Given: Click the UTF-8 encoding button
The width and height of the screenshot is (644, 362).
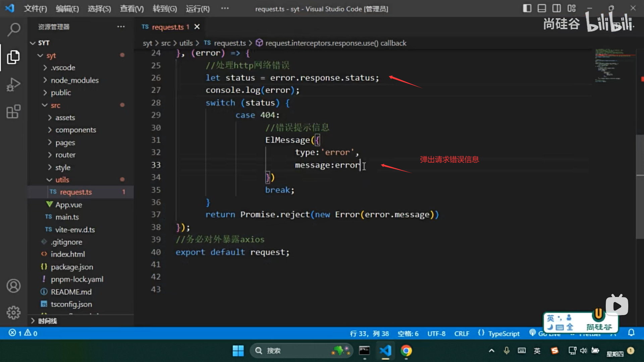Looking at the screenshot, I should point(436,334).
